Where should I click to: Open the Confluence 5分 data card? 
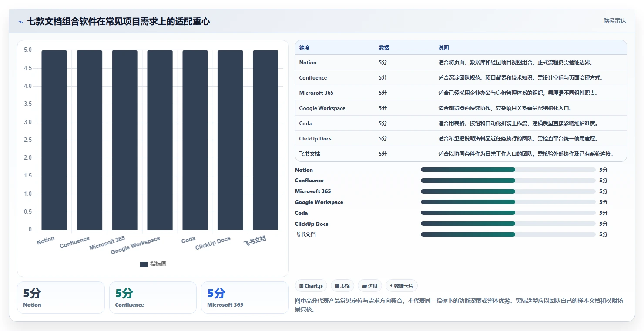click(x=153, y=298)
